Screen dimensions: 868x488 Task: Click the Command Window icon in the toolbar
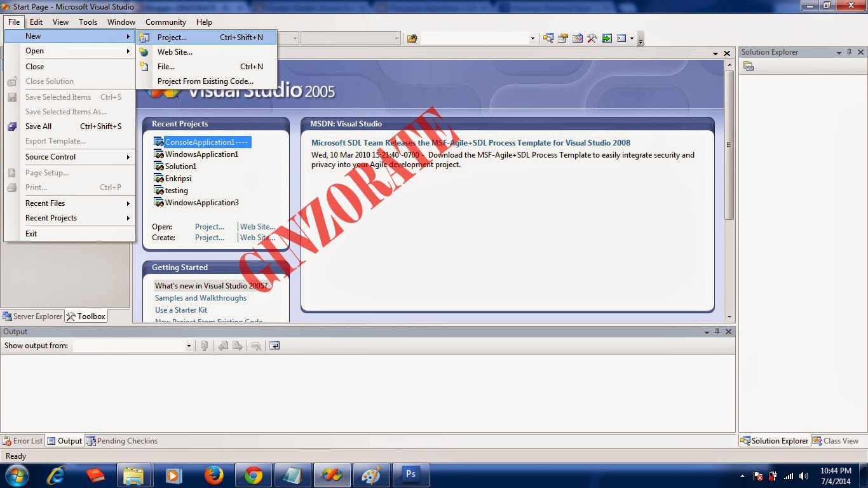point(622,38)
